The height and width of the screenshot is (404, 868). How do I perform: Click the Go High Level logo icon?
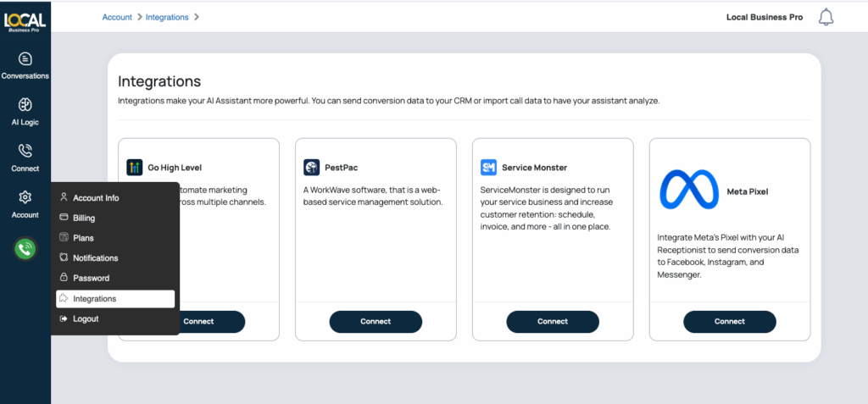click(135, 167)
